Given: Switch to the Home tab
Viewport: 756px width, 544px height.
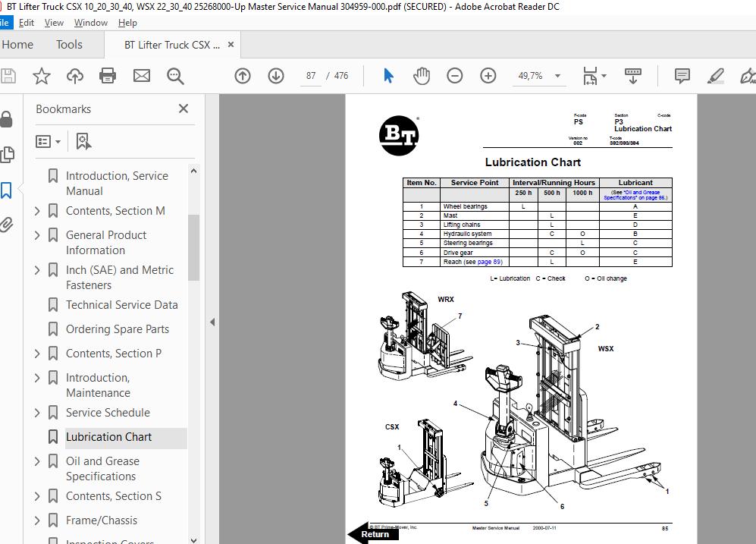Looking at the screenshot, I should coord(17,44).
